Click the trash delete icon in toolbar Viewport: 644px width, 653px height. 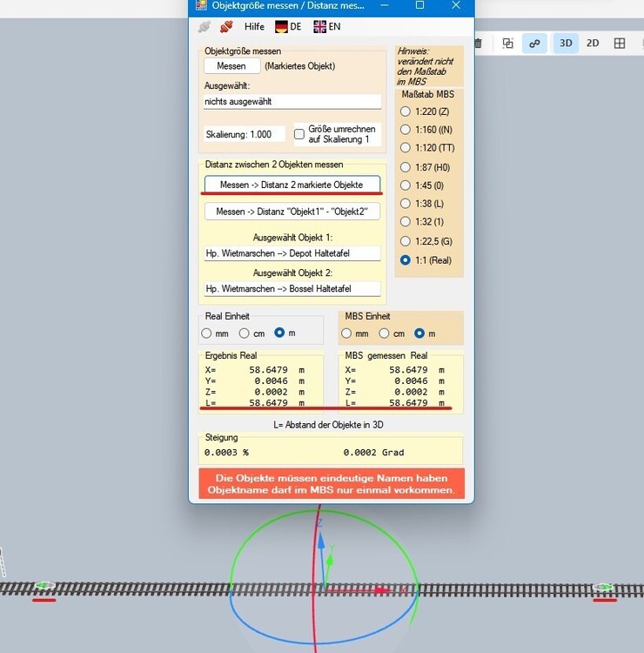[478, 43]
